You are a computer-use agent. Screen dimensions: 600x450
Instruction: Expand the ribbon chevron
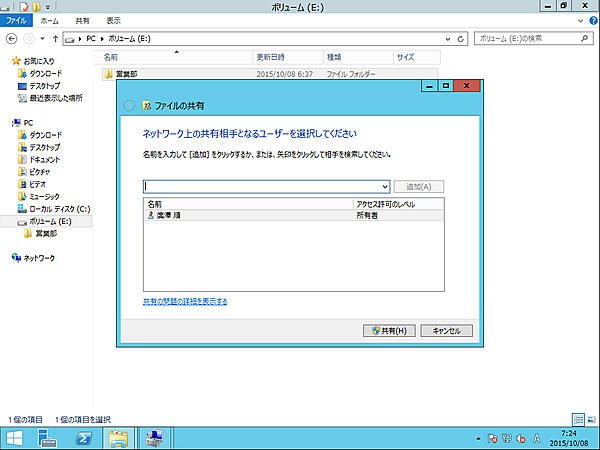pyautogui.click(x=580, y=21)
